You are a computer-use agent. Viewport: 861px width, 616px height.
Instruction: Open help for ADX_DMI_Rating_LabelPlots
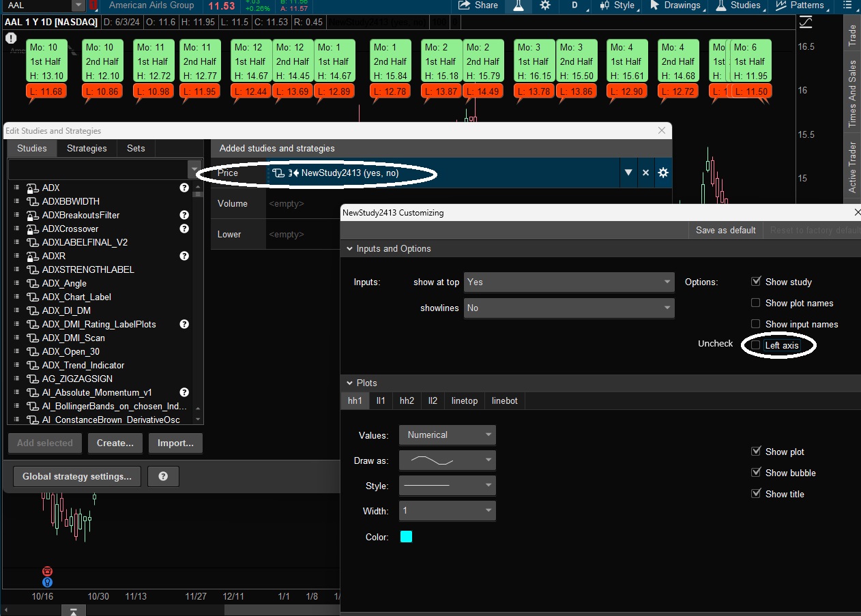[x=184, y=324]
